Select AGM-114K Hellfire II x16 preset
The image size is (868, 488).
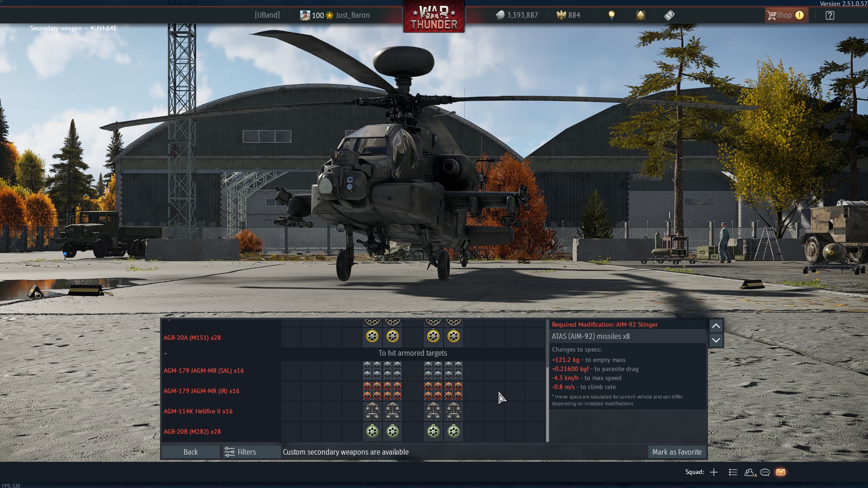click(198, 411)
